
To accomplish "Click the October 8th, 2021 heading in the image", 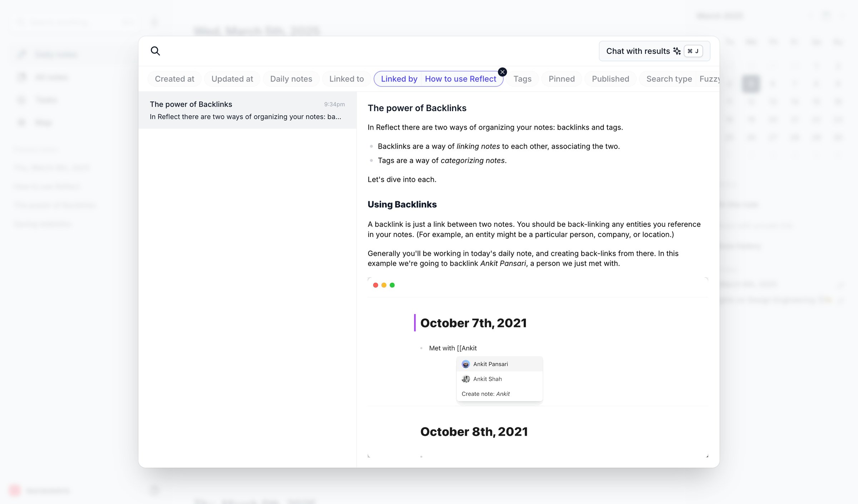I will (474, 432).
